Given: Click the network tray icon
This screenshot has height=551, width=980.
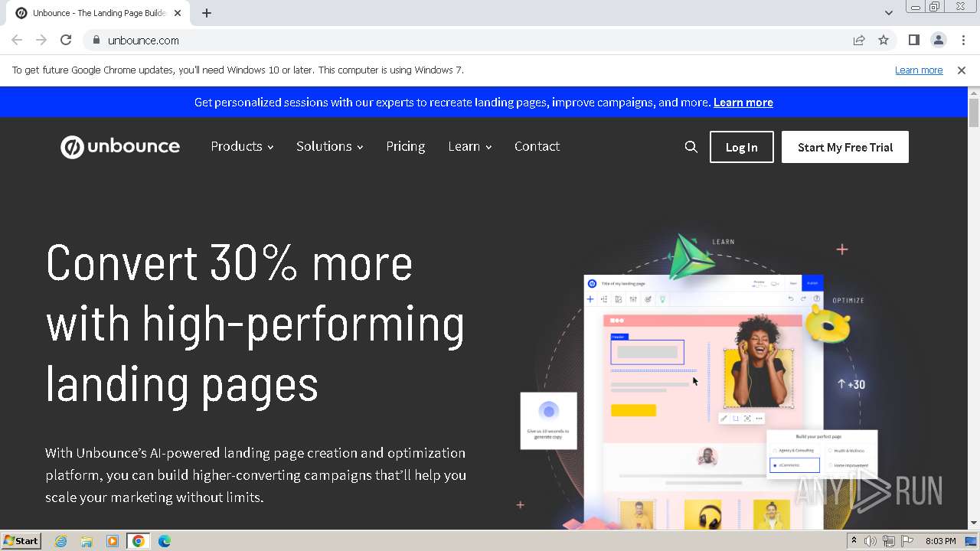Looking at the screenshot, I should [888, 541].
